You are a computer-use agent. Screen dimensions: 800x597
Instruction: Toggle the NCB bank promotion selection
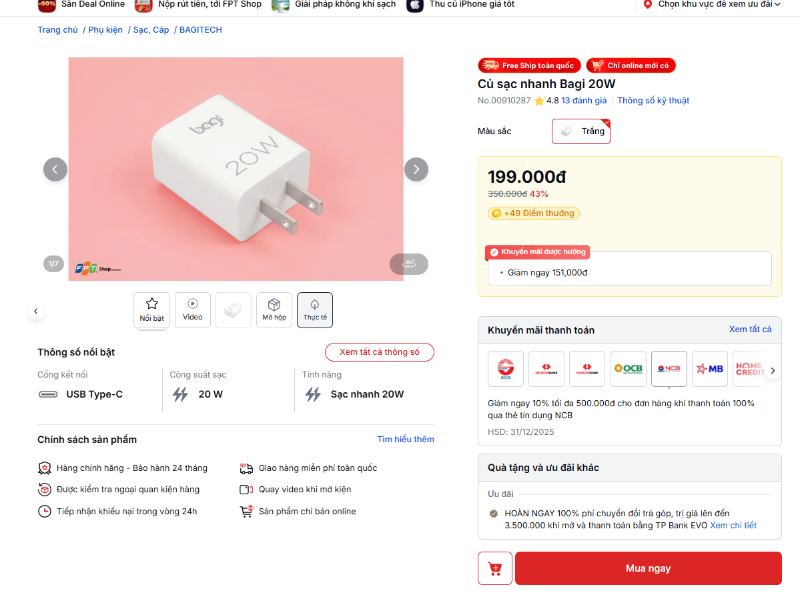click(x=669, y=368)
